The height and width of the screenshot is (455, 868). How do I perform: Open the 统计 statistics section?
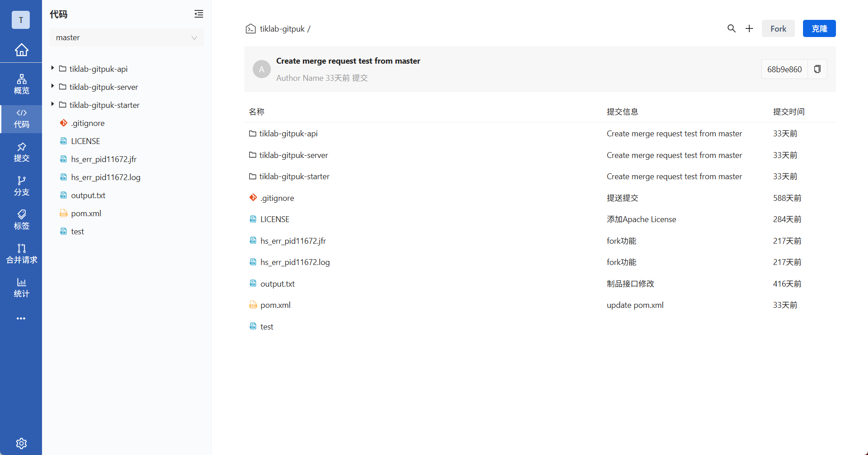tap(21, 288)
